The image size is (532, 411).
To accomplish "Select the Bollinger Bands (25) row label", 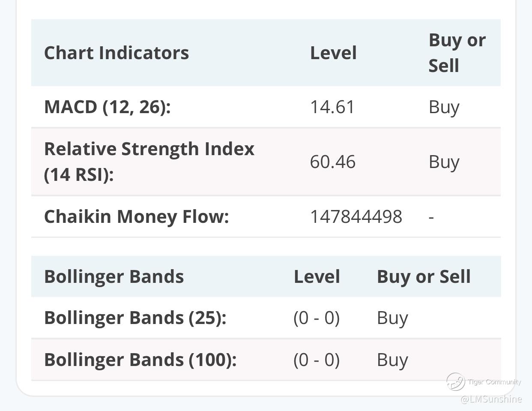I will tap(135, 318).
